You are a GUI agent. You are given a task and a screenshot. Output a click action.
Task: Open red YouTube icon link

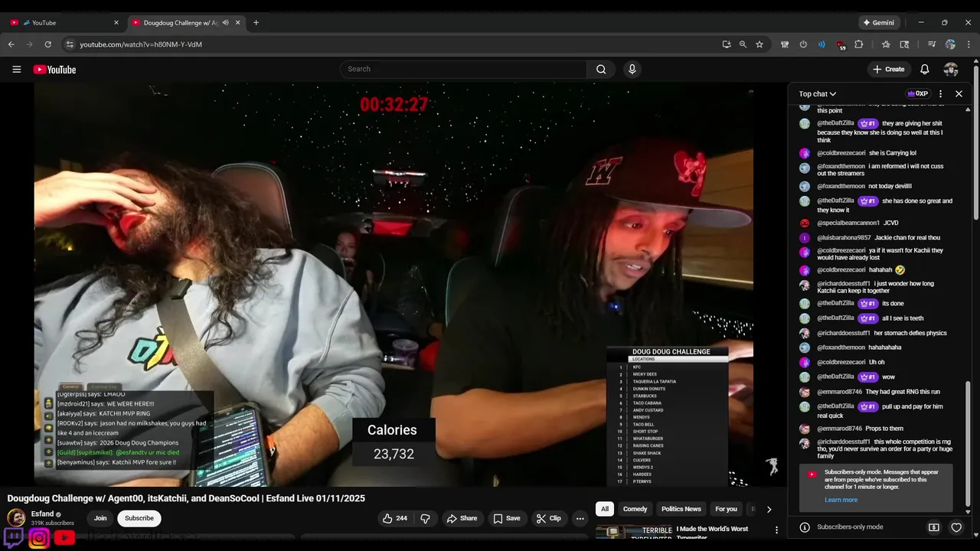[x=64, y=537]
